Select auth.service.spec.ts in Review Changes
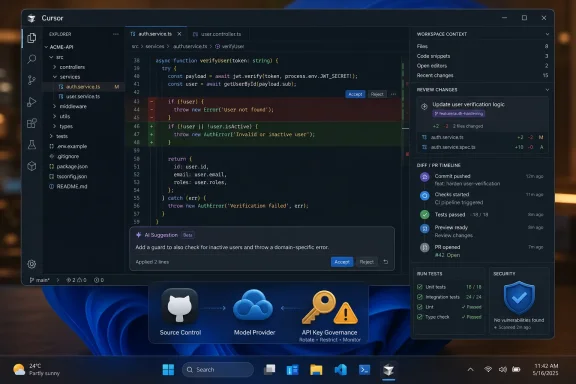 point(483,147)
